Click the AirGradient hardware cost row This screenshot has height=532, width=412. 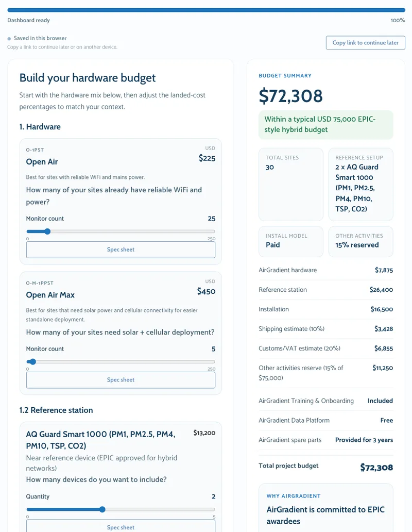click(x=325, y=270)
